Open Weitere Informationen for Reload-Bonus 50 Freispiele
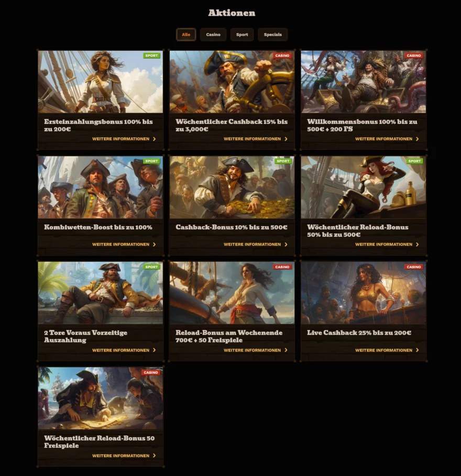The width and height of the screenshot is (461, 476). tap(124, 456)
